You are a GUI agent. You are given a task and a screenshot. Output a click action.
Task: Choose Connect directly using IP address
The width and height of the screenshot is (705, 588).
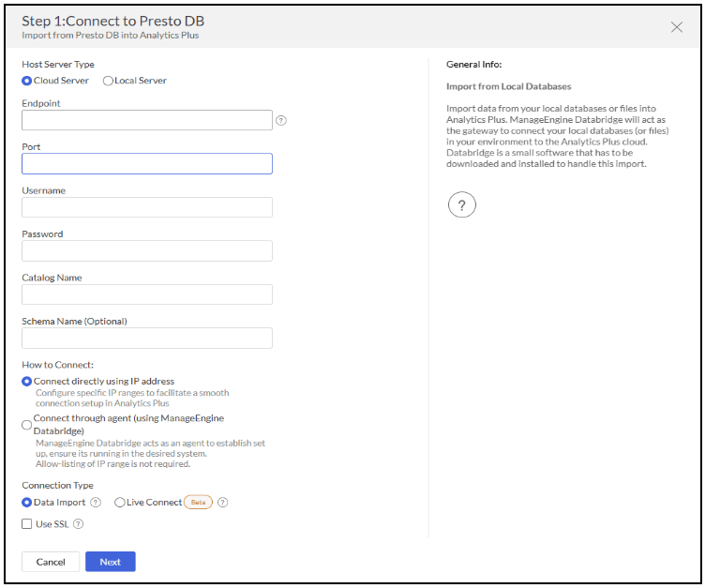tap(27, 382)
